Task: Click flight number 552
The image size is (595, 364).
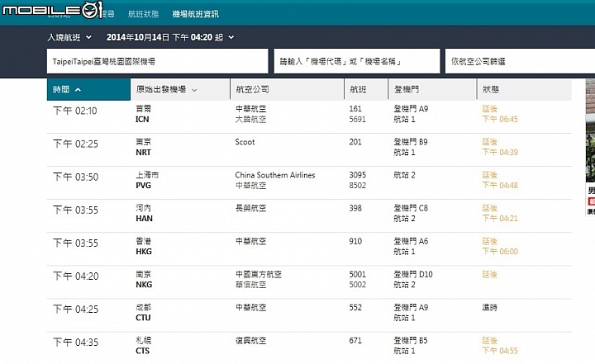Action: coord(355,308)
